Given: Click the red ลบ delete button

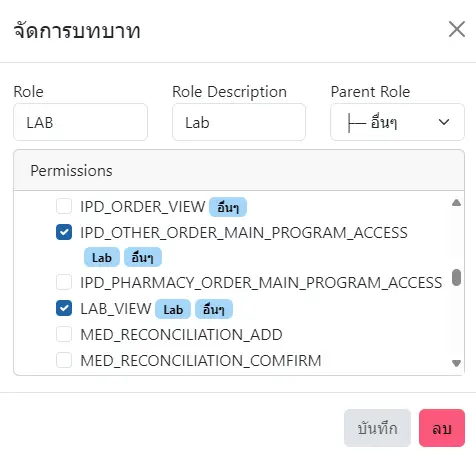Looking at the screenshot, I should click(442, 428).
